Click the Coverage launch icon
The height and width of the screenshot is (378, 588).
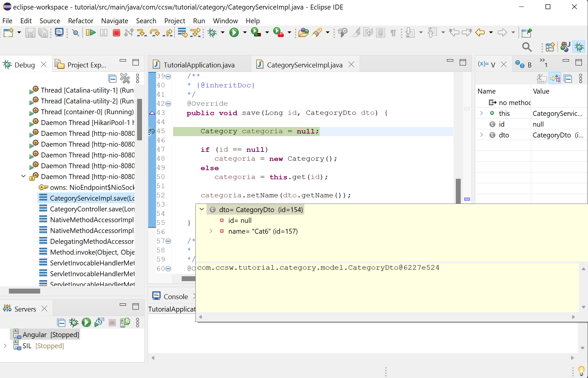[256, 32]
